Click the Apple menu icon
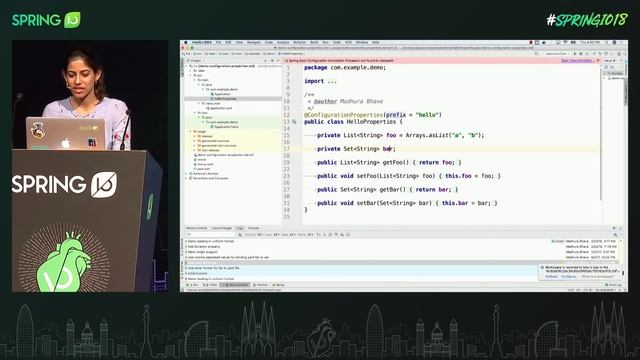Screen dimensions: 640x360 pyautogui.click(x=186, y=42)
